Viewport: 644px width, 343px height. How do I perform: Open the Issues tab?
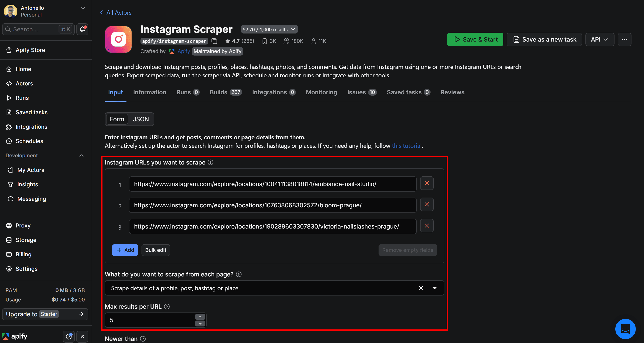pos(356,92)
